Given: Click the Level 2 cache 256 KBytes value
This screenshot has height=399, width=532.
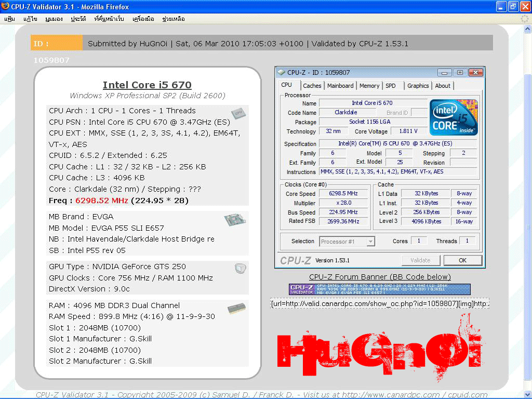Looking at the screenshot, I should tap(426, 212).
